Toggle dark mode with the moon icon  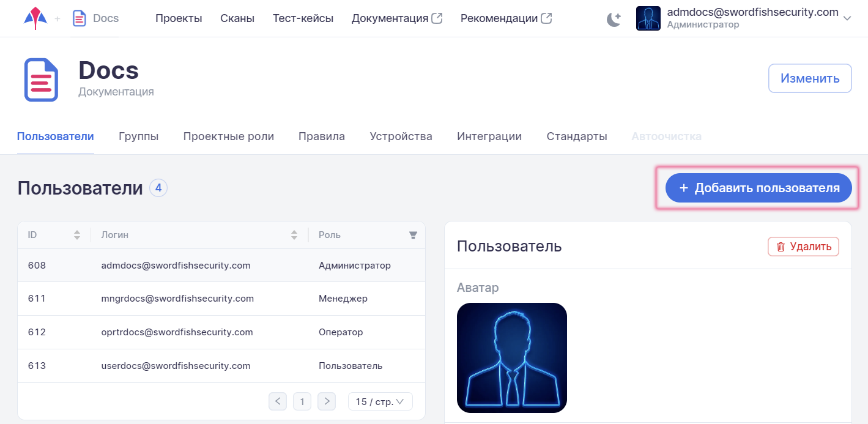[614, 19]
